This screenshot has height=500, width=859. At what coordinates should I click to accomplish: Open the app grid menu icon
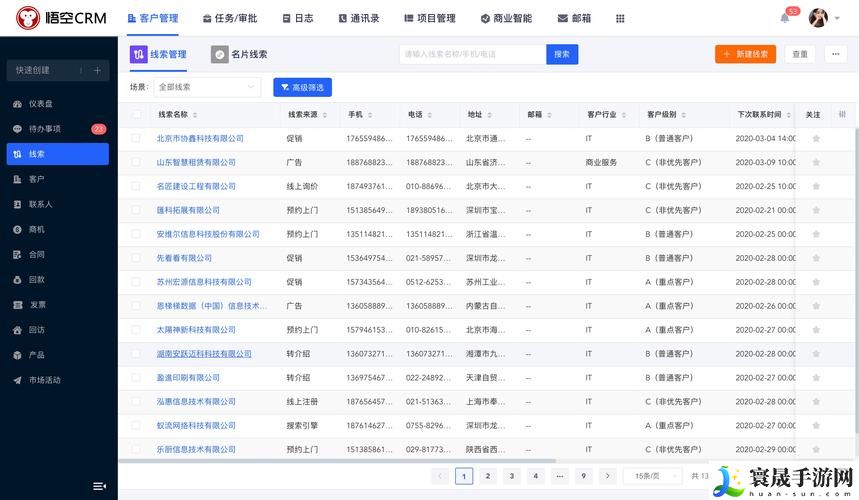click(x=620, y=19)
